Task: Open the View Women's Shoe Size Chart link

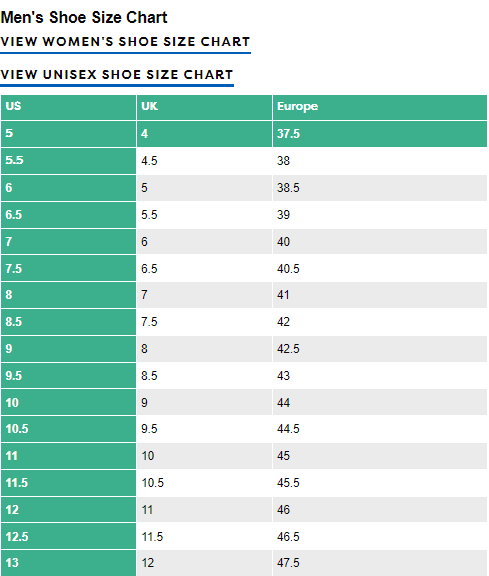Action: tap(125, 42)
